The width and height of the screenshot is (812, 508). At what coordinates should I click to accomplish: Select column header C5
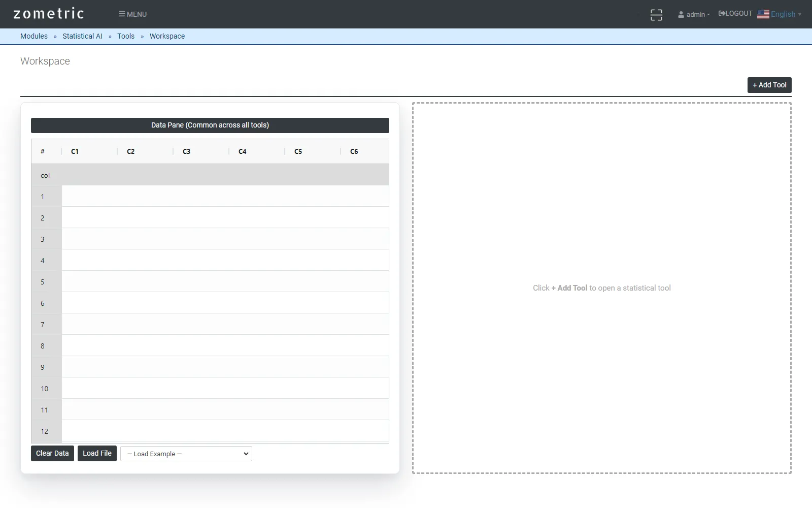click(x=313, y=151)
